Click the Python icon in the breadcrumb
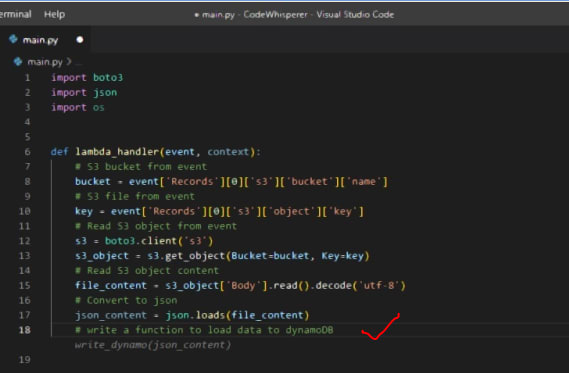The height and width of the screenshot is (373, 569). click(18, 62)
